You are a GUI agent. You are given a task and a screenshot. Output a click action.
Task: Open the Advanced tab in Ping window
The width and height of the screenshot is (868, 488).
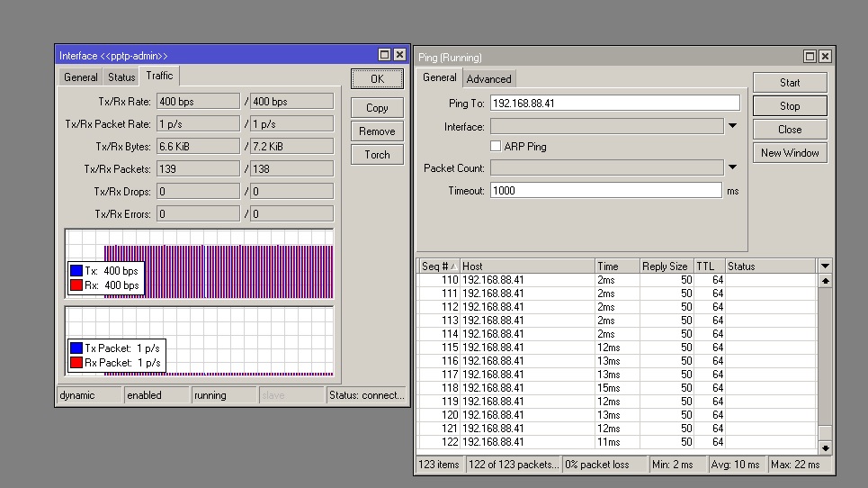coord(488,78)
